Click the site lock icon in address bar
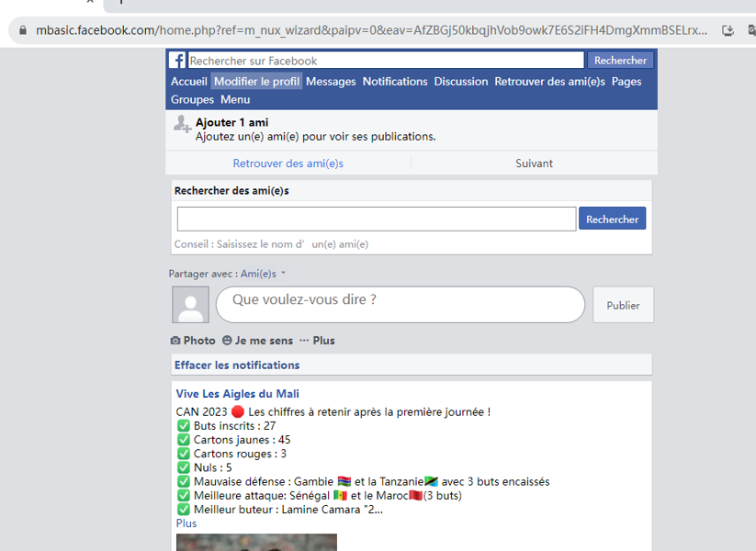The height and width of the screenshot is (551, 756). [x=23, y=30]
